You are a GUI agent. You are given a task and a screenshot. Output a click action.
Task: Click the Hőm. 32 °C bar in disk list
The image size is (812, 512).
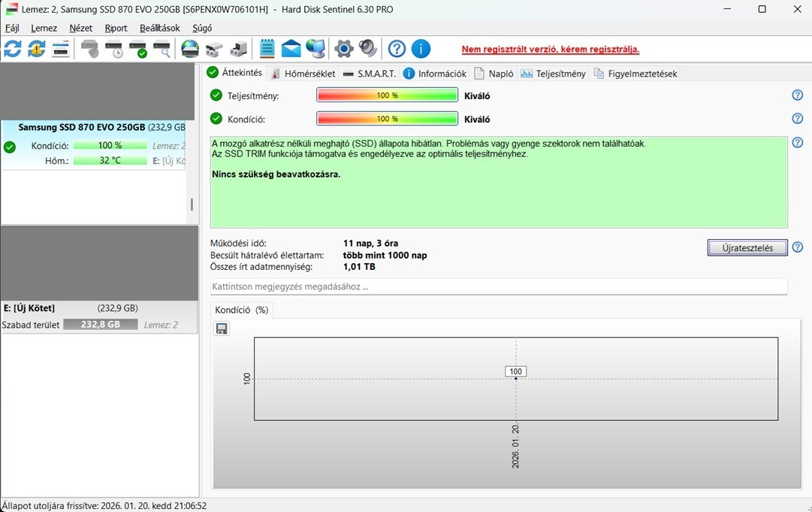[110, 161]
